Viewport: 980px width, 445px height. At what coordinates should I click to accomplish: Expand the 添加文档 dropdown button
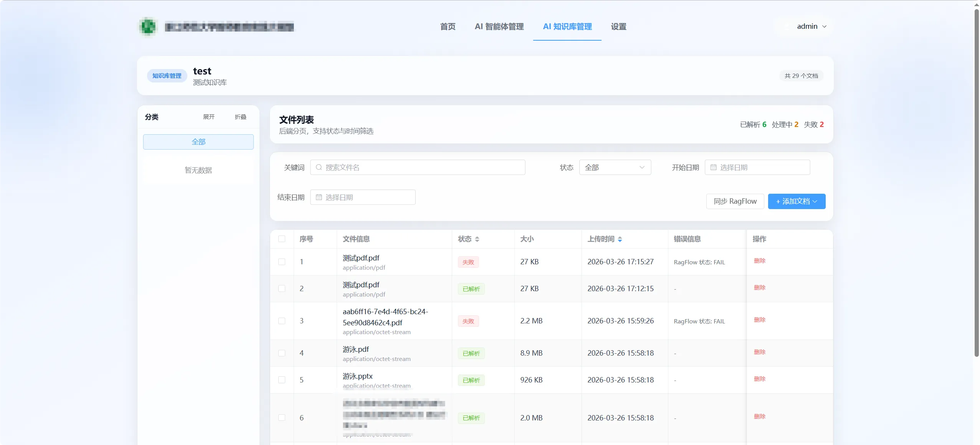pos(797,201)
